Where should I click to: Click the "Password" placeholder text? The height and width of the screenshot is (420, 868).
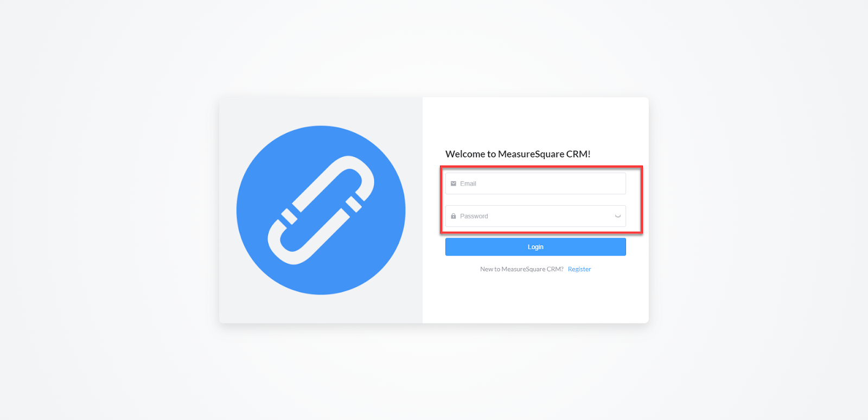[474, 216]
